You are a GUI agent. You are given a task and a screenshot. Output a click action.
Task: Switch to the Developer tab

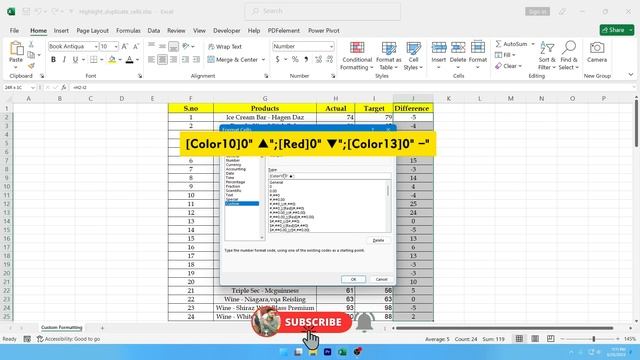(227, 31)
